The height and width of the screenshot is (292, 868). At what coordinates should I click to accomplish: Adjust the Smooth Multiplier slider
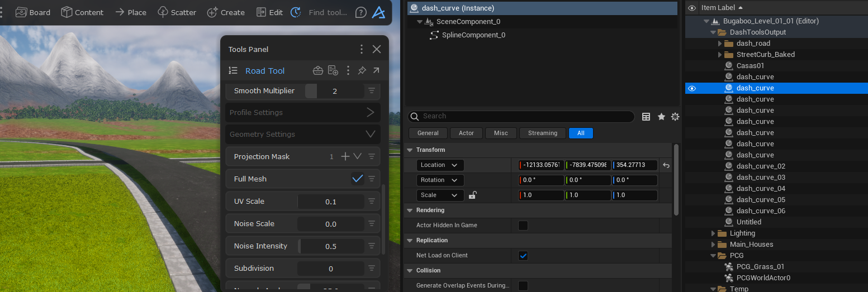334,90
